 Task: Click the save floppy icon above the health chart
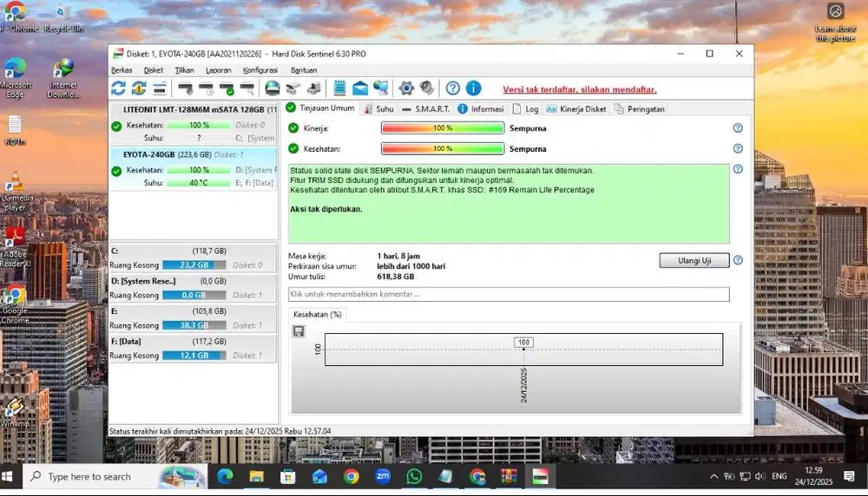299,331
